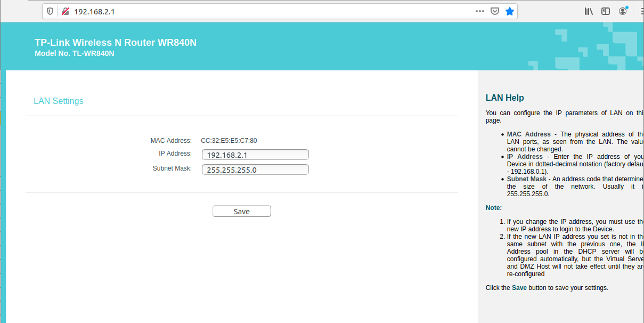
Task: Click the IP Address input field
Action: pos(255,155)
